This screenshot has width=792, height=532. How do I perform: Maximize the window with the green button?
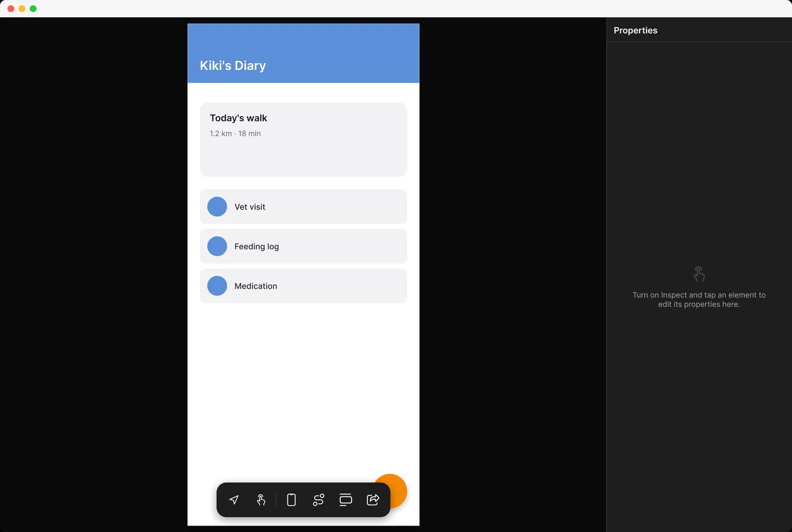click(33, 8)
